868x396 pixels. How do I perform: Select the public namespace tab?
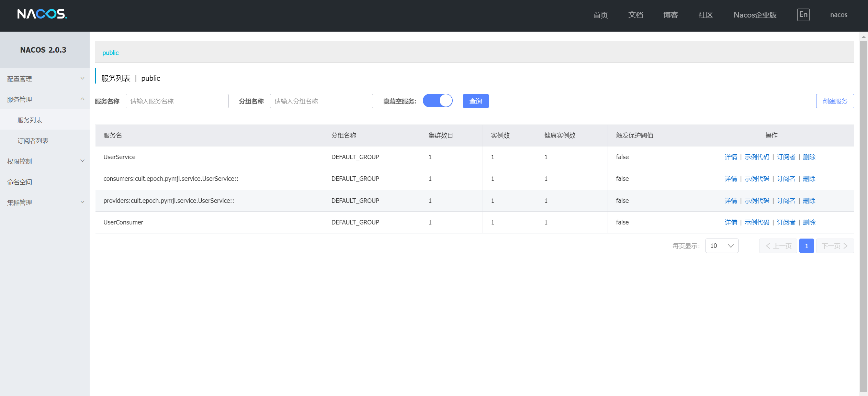coord(110,53)
